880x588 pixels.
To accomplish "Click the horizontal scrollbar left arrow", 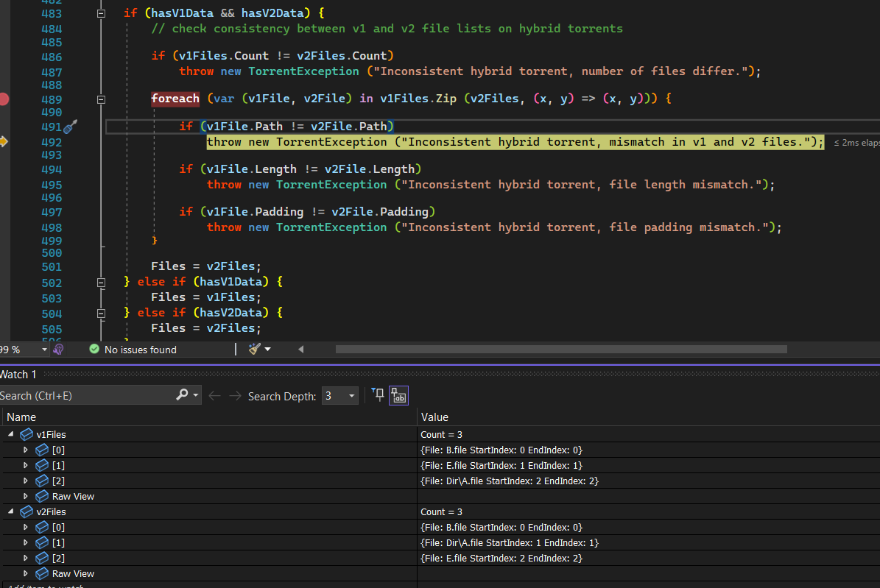I will [300, 349].
